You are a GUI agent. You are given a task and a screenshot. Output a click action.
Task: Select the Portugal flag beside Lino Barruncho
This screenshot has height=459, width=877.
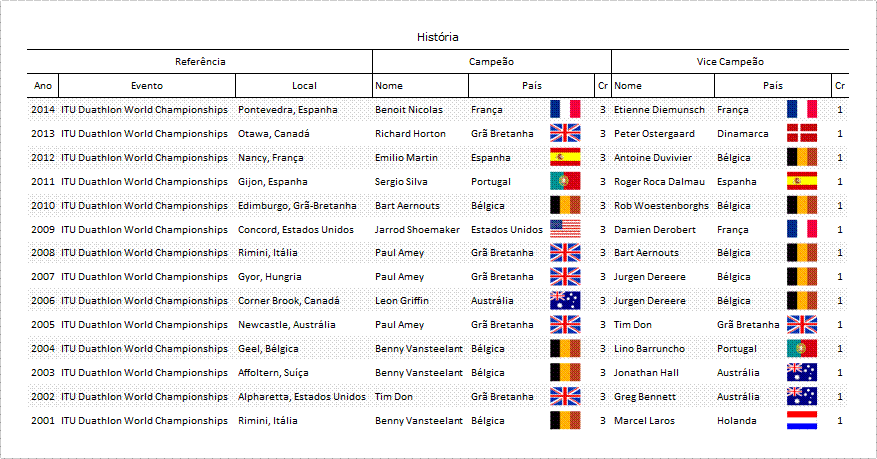801,348
